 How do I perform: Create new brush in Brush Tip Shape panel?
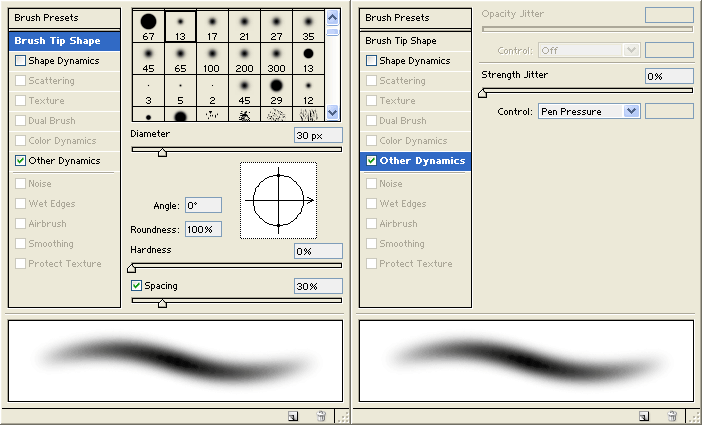[x=293, y=416]
